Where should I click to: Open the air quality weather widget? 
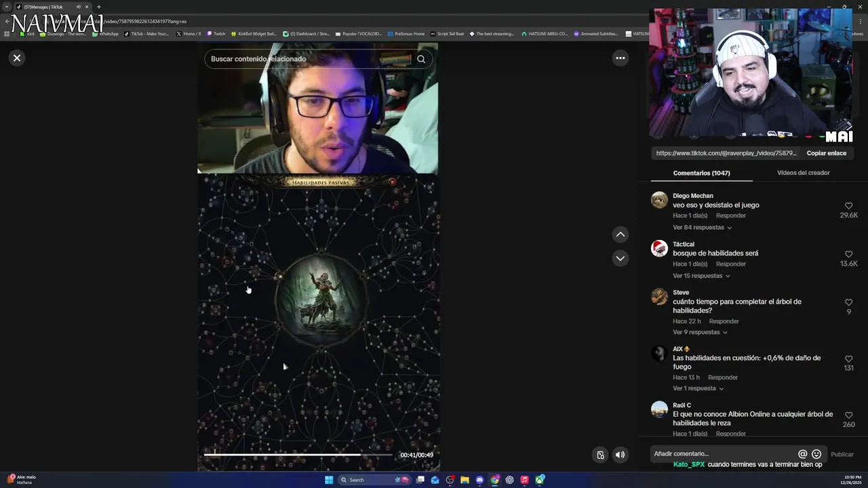pos(22,480)
